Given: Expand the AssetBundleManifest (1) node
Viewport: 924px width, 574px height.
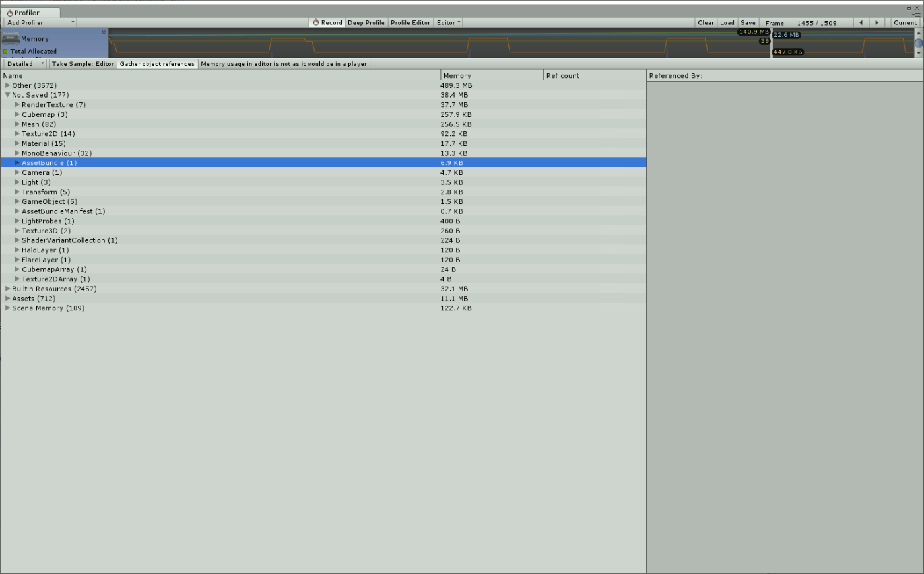Looking at the screenshot, I should coord(17,211).
